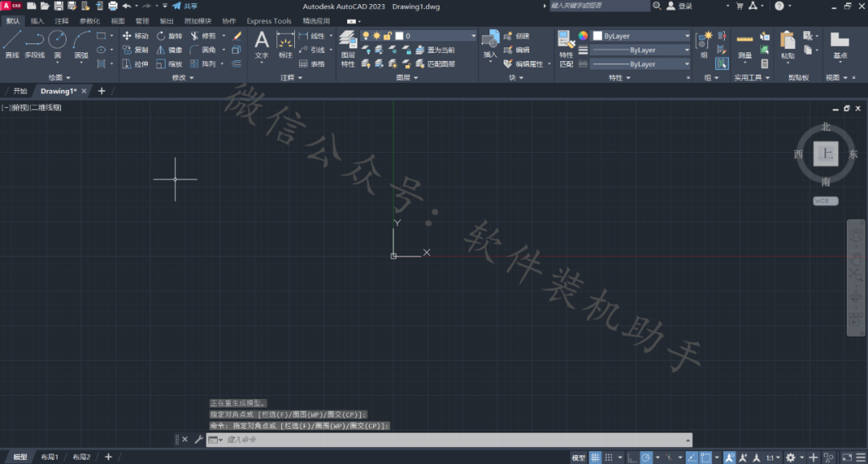The width and height of the screenshot is (868, 464).
Task: Open the Insert (插入) ribbon tab
Action: tap(38, 21)
